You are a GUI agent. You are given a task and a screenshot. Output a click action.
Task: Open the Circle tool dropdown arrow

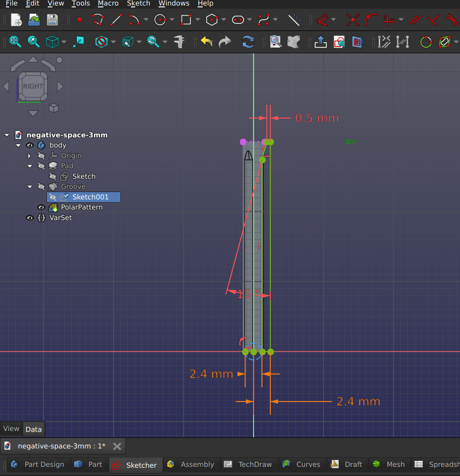tap(172, 20)
